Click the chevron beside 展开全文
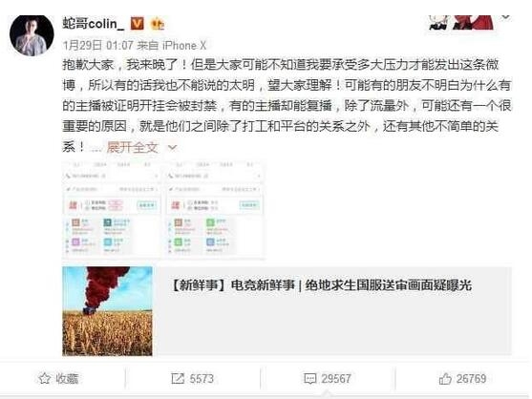Screen dimensions: 532x399 172,148
